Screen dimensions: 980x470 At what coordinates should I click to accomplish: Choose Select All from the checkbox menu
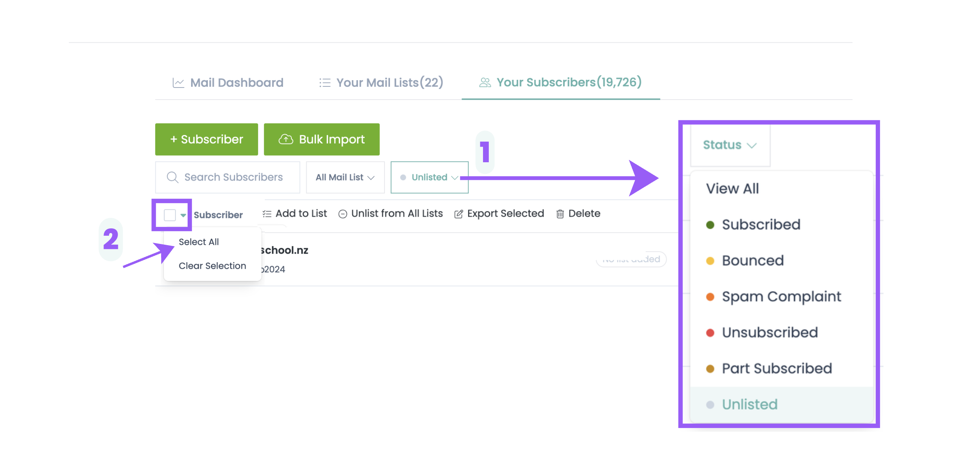(198, 242)
